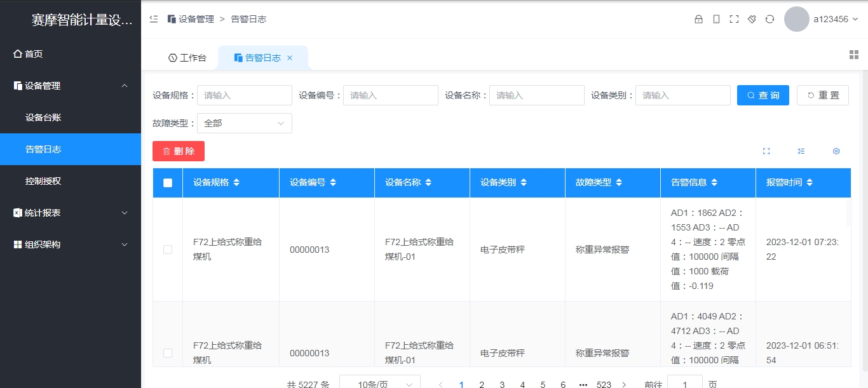Refresh the page using the reload icon

[770, 19]
